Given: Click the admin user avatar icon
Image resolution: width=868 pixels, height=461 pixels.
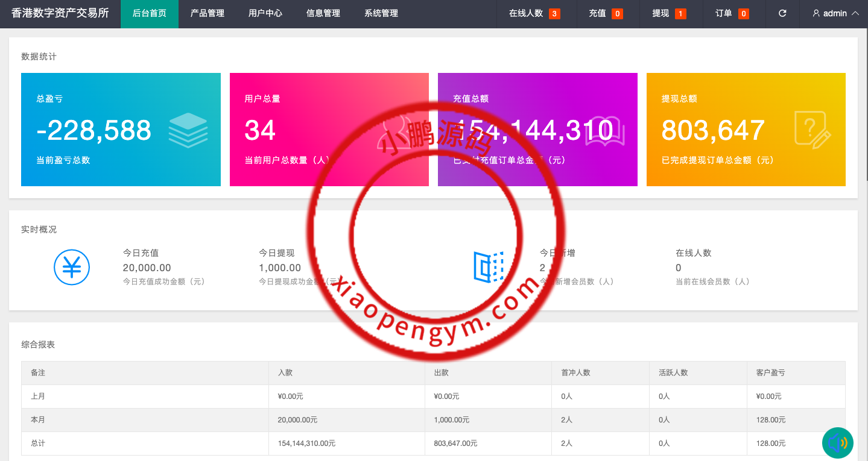Looking at the screenshot, I should tap(816, 13).
